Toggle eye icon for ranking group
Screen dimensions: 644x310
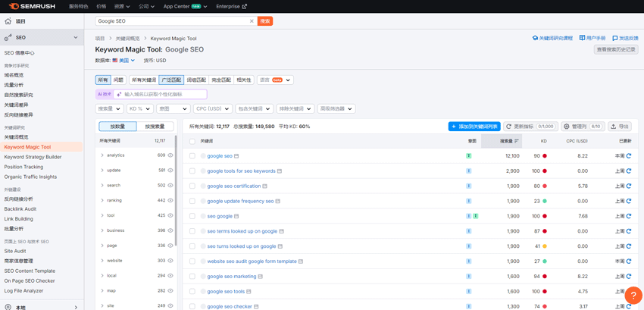point(170,200)
